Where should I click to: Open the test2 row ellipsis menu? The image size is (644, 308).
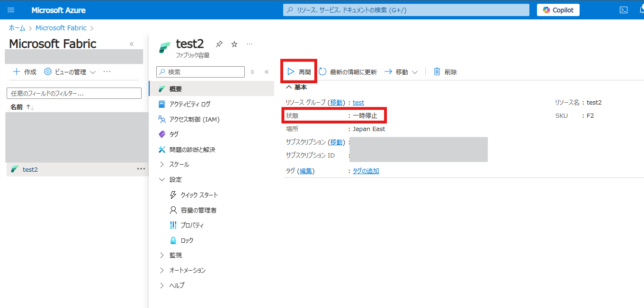pos(141,169)
